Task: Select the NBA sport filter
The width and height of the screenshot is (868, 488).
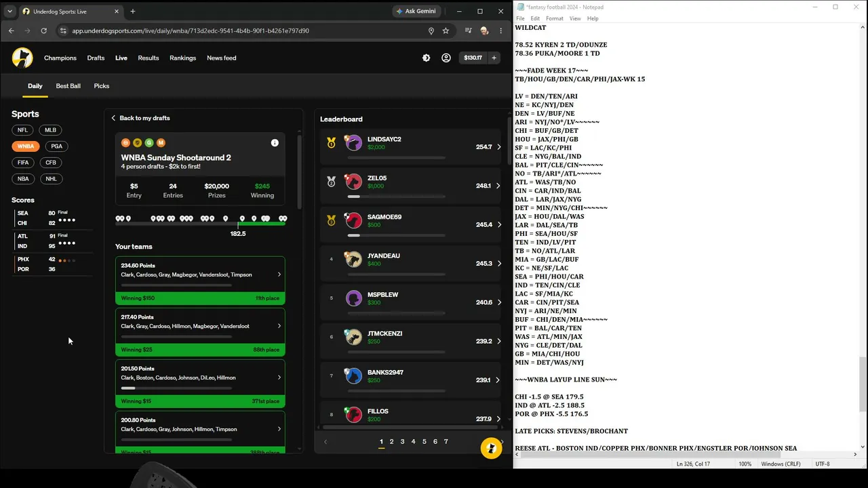Action: (x=24, y=179)
